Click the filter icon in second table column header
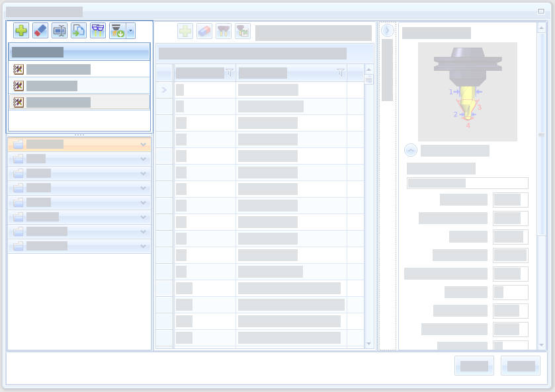The height and width of the screenshot is (392, 555). 341,73
